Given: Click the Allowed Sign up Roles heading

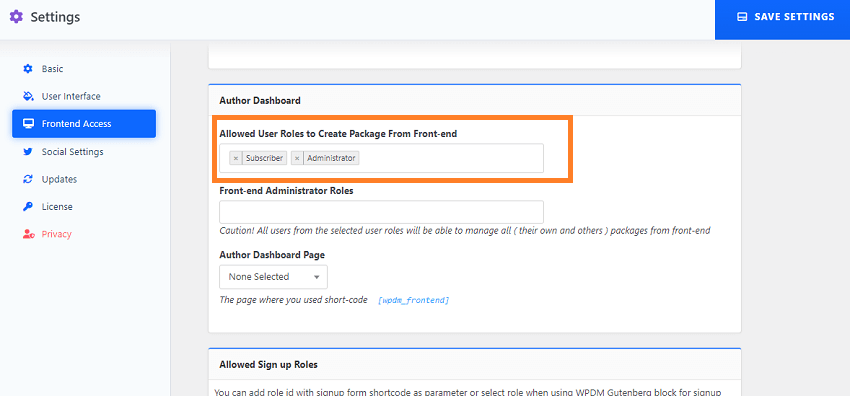Looking at the screenshot, I should click(x=268, y=365).
